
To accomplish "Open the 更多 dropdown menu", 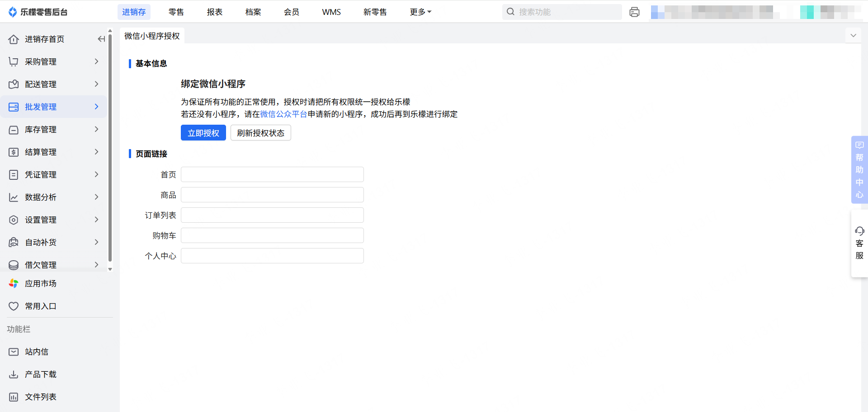I will (420, 12).
